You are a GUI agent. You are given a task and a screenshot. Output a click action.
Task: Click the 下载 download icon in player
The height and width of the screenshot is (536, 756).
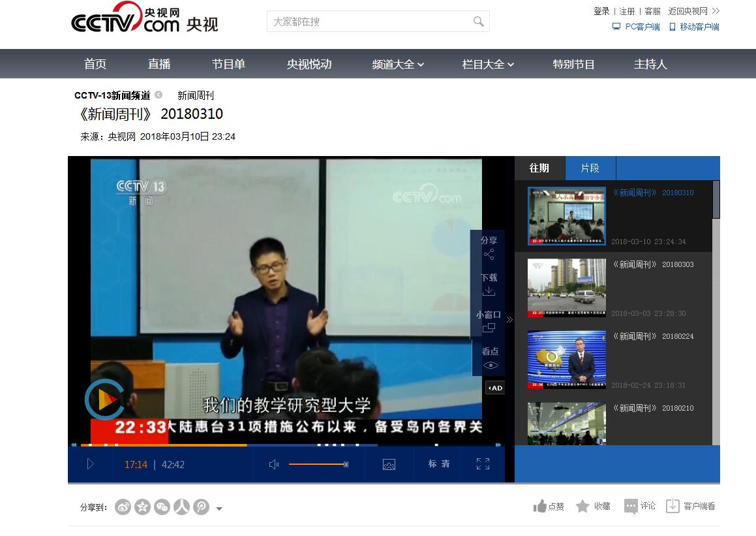coord(489,285)
